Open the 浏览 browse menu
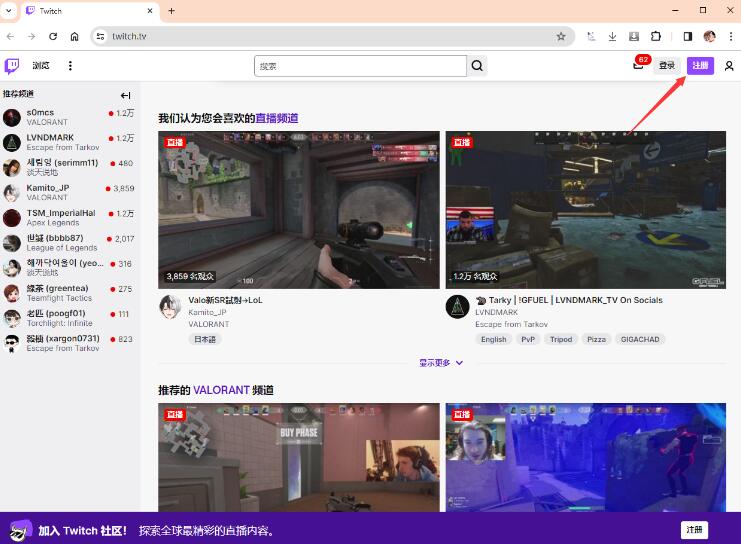 coord(41,66)
